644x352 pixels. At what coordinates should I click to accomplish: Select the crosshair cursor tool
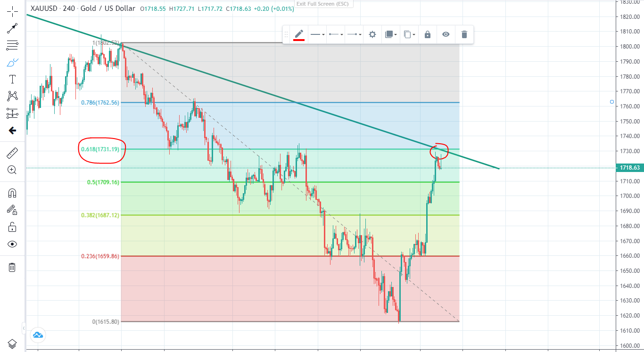(x=12, y=11)
